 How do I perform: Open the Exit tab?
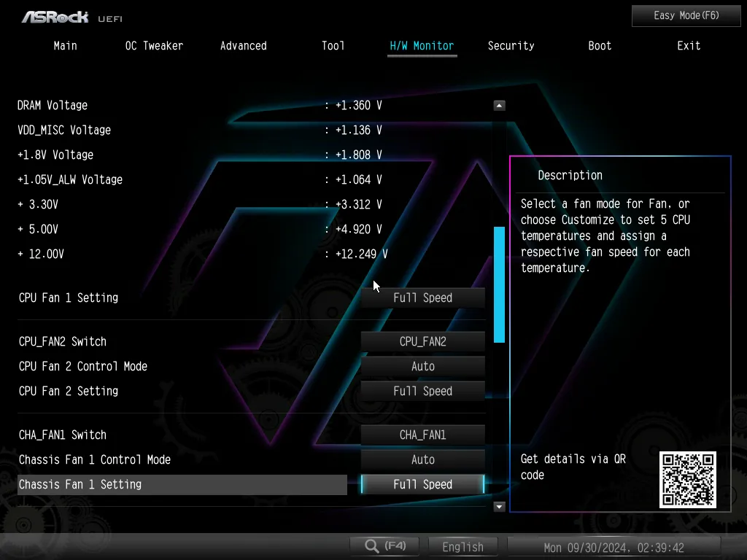click(689, 46)
